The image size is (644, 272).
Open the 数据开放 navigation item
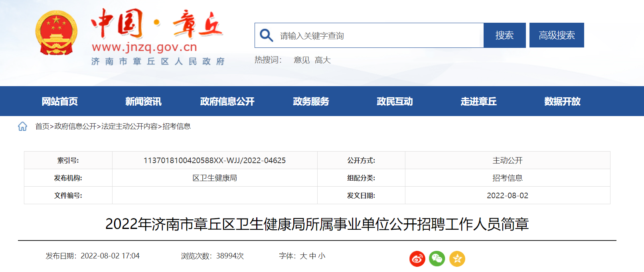coord(562,101)
